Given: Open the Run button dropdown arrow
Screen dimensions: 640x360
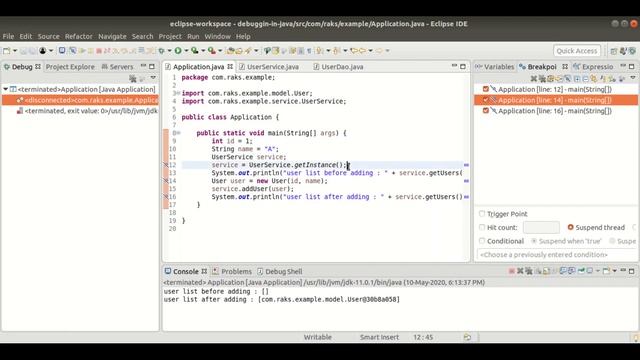Looking at the screenshot, I should (x=186, y=51).
